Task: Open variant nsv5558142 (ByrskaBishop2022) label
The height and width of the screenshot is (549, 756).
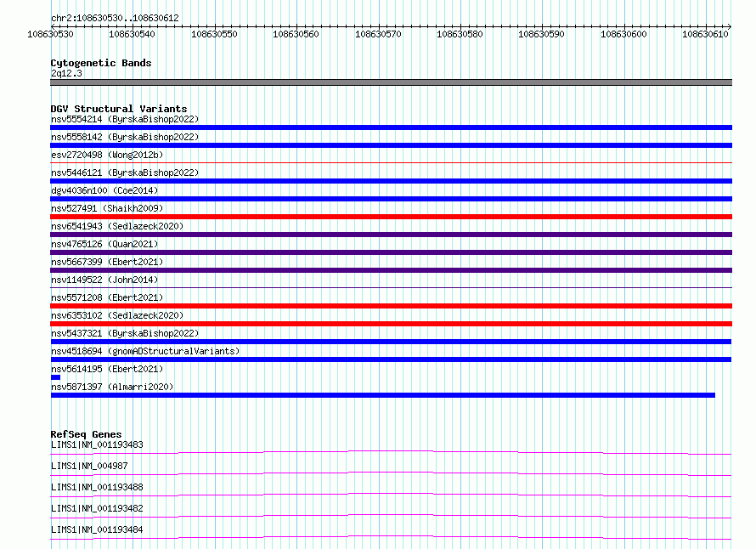Action: tap(125, 137)
